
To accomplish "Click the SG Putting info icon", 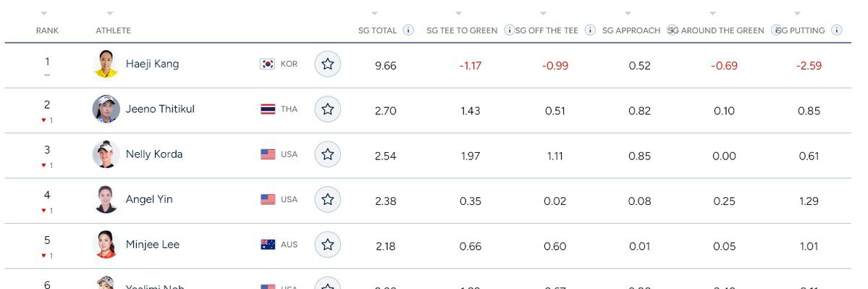I will pyautogui.click(x=836, y=30).
